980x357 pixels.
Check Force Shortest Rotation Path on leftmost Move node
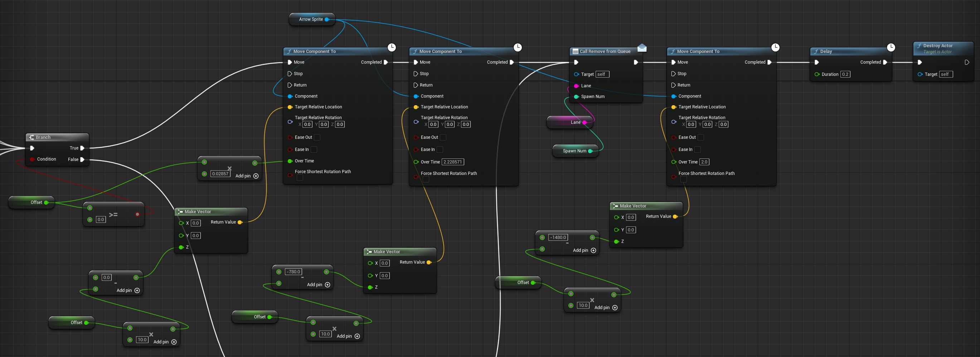point(300,177)
